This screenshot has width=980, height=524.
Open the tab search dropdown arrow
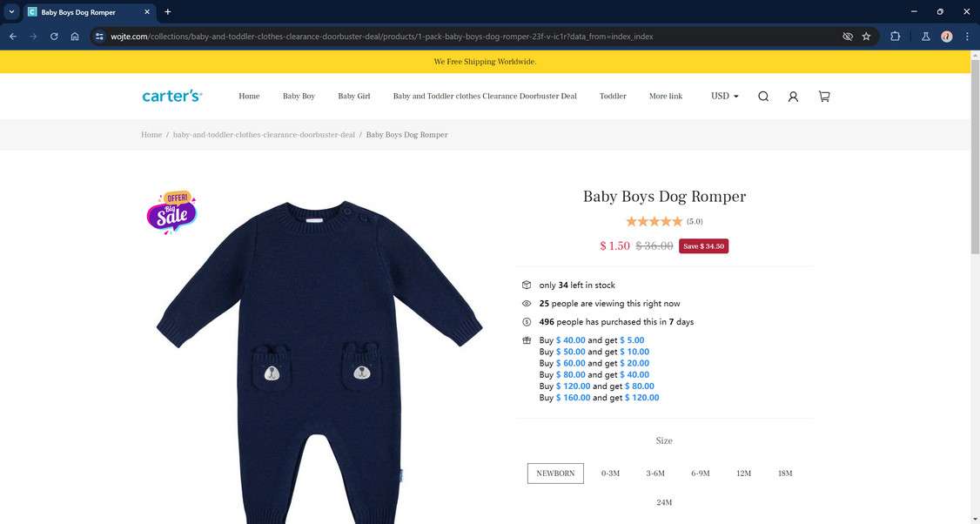(11, 12)
